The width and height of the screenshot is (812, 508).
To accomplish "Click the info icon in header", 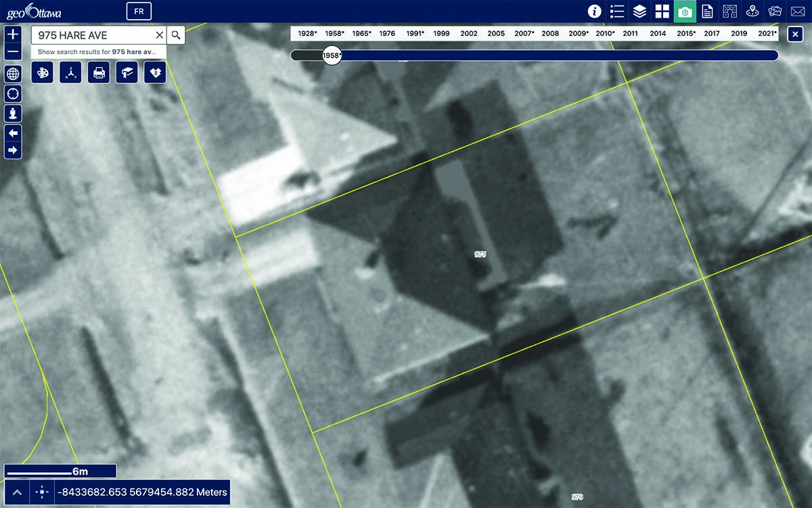I will coord(594,12).
